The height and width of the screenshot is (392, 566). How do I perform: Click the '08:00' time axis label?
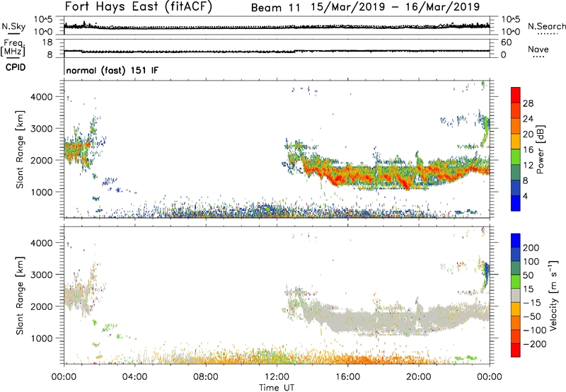[206, 377]
